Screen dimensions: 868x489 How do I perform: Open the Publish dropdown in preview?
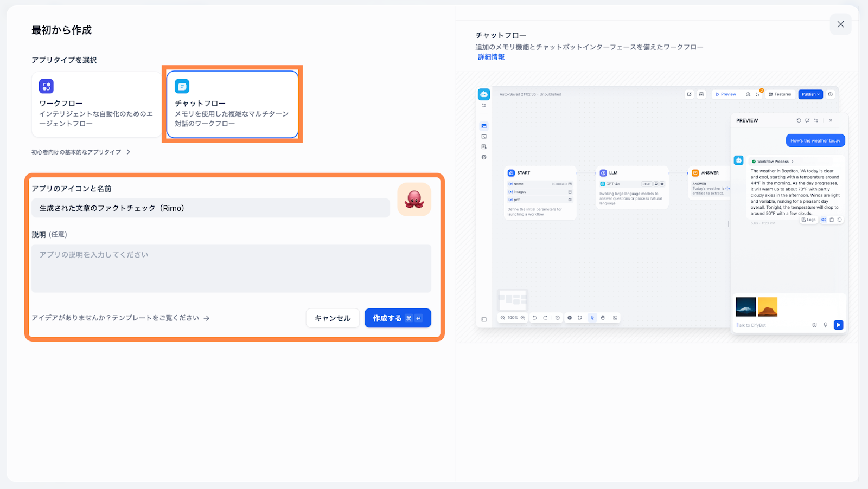(x=810, y=94)
